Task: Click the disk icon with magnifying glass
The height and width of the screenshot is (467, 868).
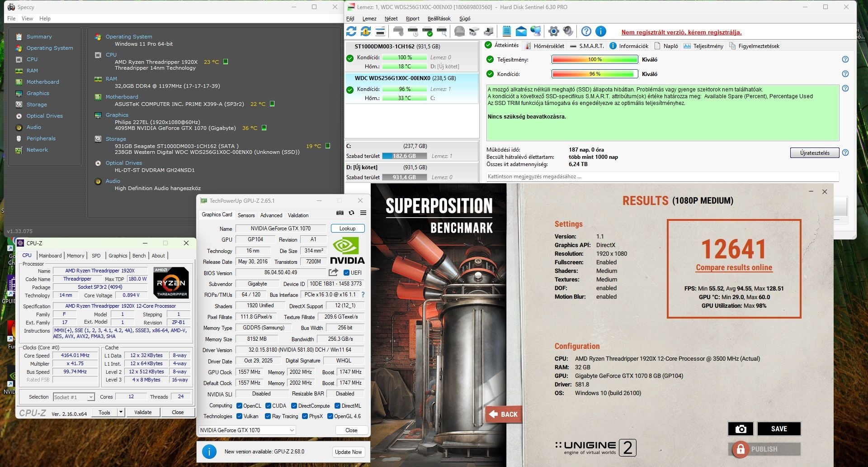Action: click(442, 31)
